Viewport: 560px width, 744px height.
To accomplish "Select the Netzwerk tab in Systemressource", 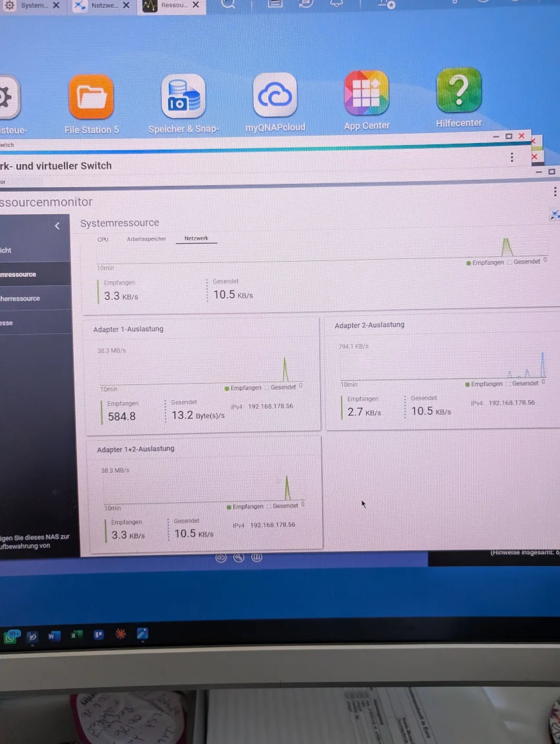I will (x=196, y=238).
